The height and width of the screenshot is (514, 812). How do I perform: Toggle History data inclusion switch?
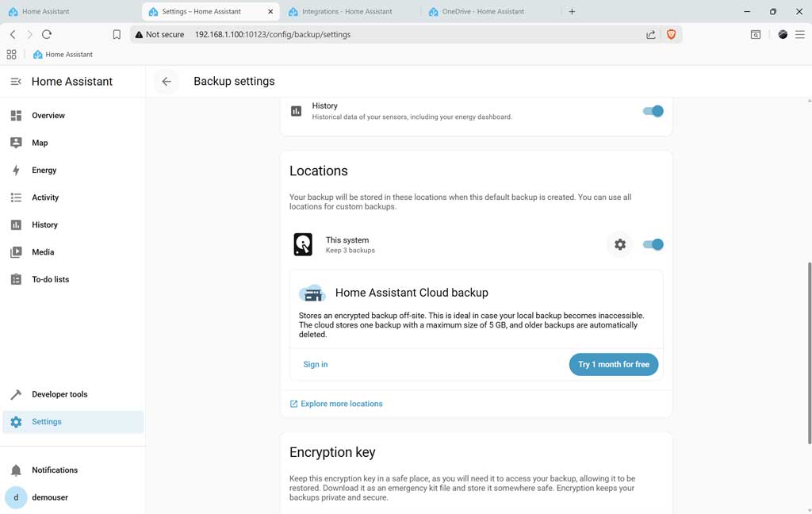653,111
